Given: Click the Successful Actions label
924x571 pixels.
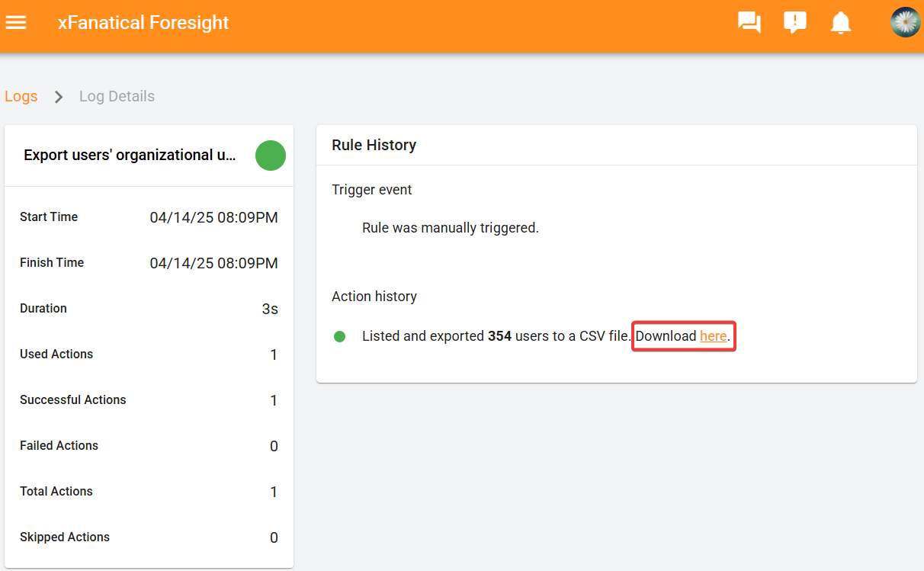Looking at the screenshot, I should coord(73,400).
